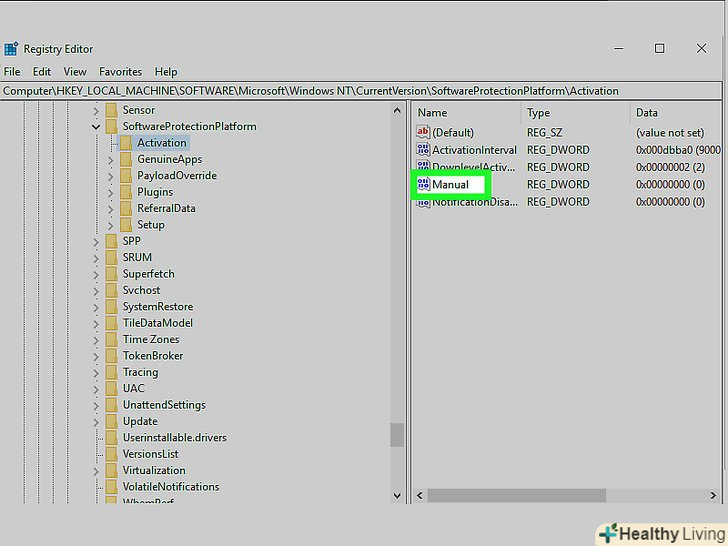Select the Sensor folder icon
The height and width of the screenshot is (546, 728).
coord(111,110)
